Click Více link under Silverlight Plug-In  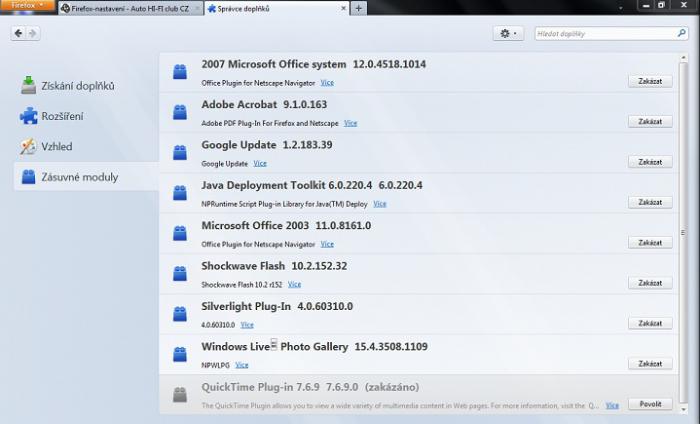point(247,324)
